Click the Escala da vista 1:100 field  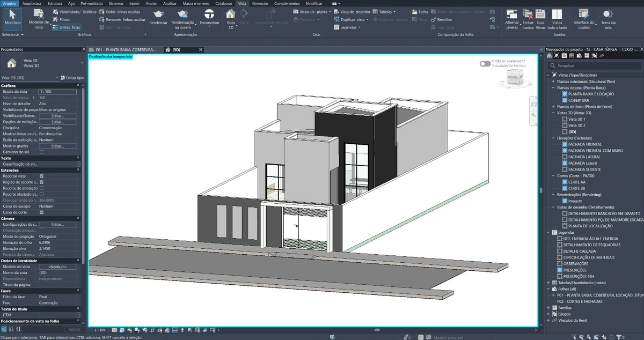57,92
